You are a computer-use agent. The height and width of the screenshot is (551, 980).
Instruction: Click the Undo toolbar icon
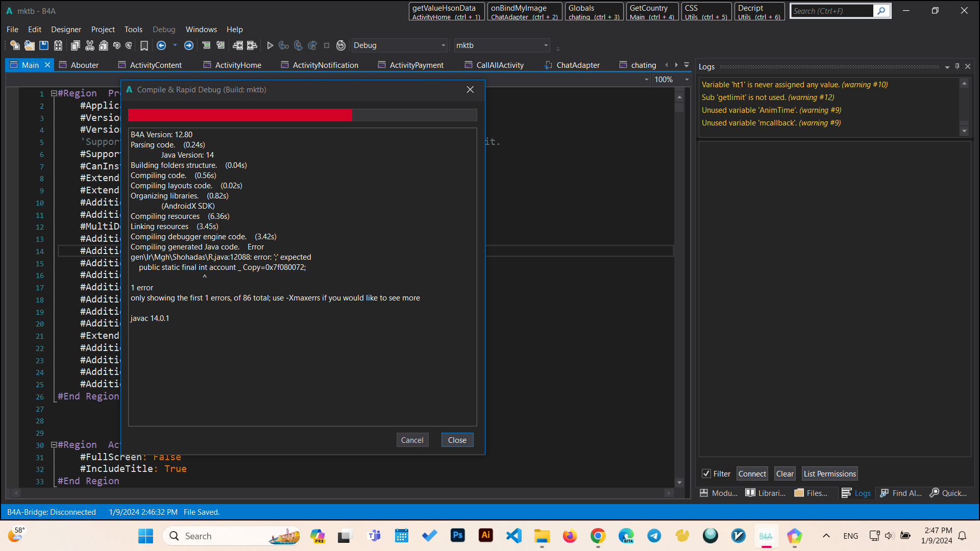click(x=117, y=45)
